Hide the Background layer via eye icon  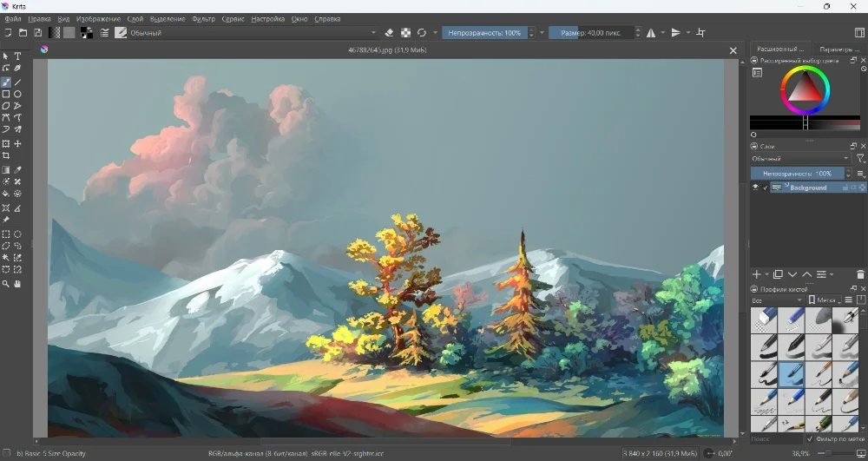[755, 188]
